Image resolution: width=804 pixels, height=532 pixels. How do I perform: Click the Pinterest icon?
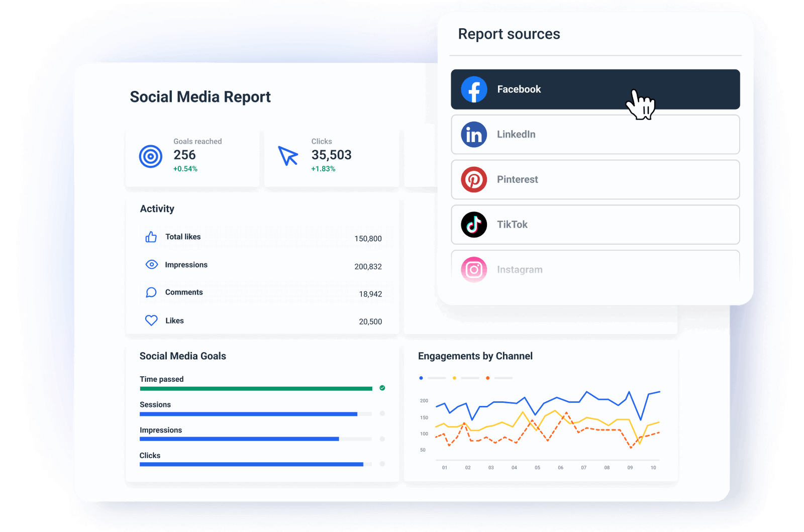(474, 179)
